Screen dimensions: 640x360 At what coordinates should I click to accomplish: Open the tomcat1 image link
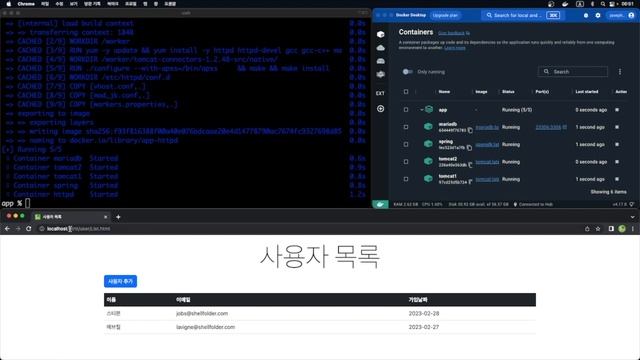[x=487, y=179]
